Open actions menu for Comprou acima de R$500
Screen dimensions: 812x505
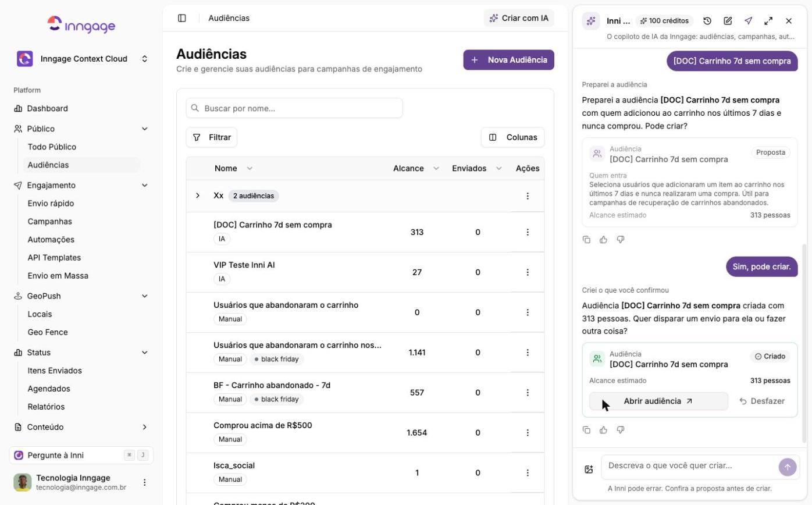[x=528, y=433]
